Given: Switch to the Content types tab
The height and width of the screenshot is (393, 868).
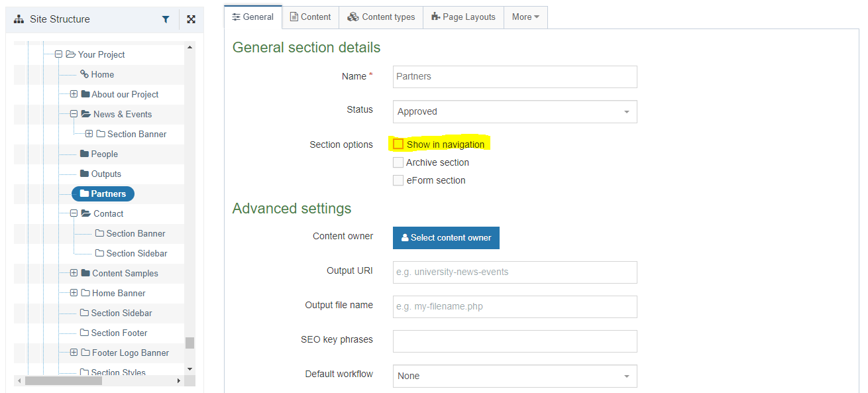Looking at the screenshot, I should (x=381, y=17).
